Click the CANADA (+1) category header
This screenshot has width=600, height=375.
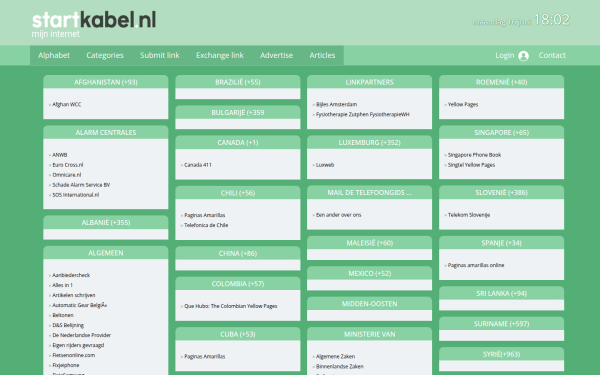(x=238, y=142)
